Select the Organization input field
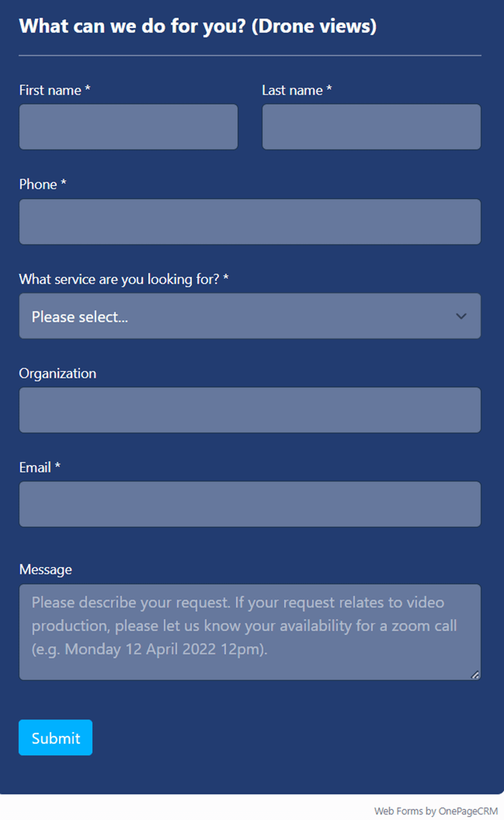504x820 pixels. [x=250, y=410]
